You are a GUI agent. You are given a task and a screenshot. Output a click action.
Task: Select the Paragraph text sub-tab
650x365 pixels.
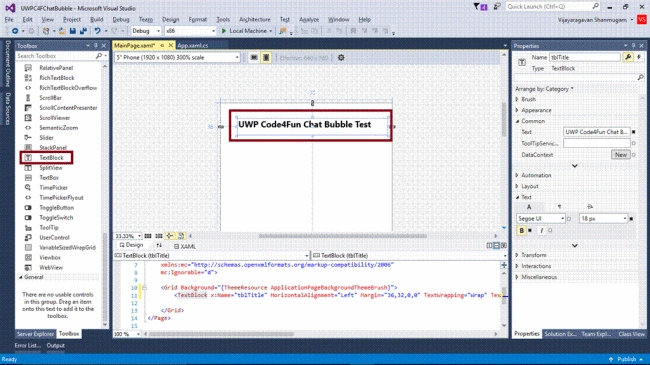559,207
